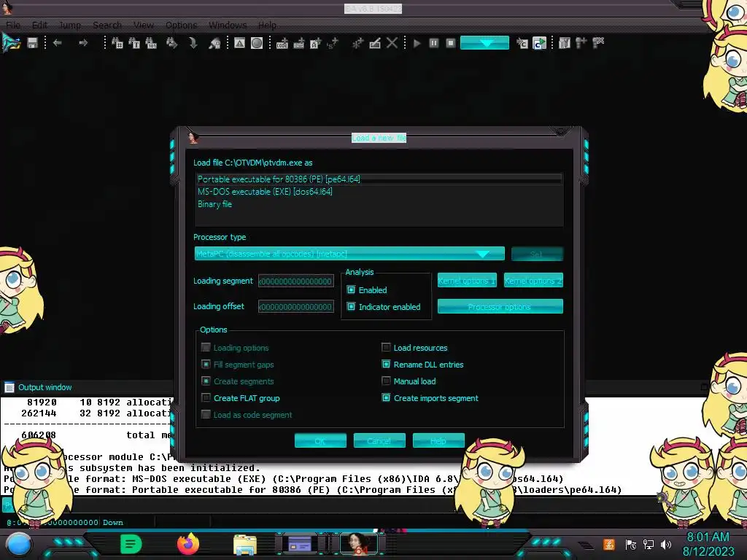Image resolution: width=747 pixels, height=560 pixels.
Task: Enable the Load resources checkbox
Action: [386, 347]
